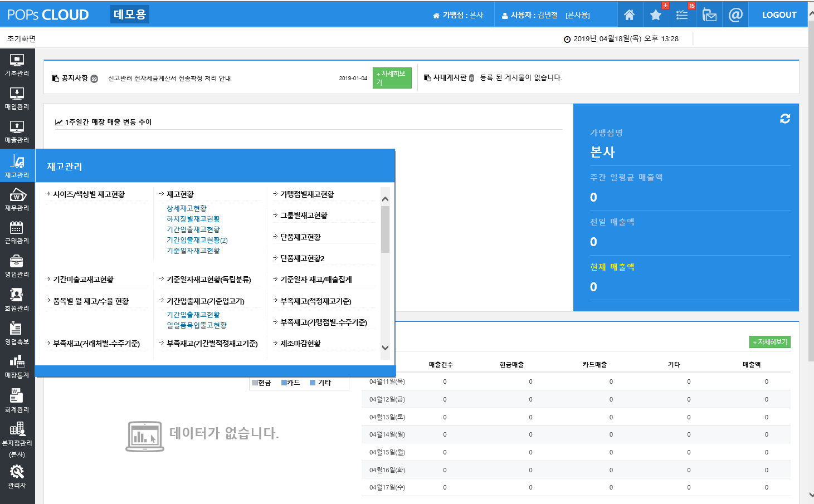Click the 현재 매출액 label
The image size is (814, 504).
coord(612,267)
